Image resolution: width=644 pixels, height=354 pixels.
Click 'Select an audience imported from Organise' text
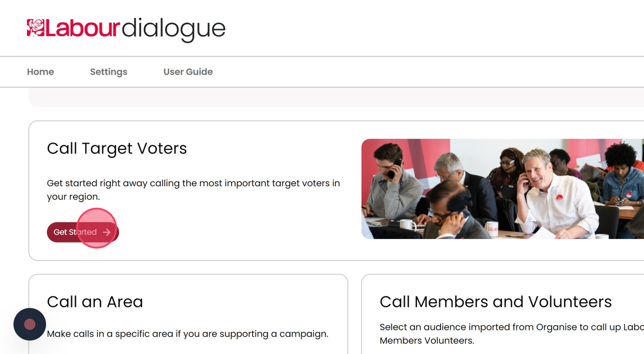click(x=511, y=328)
